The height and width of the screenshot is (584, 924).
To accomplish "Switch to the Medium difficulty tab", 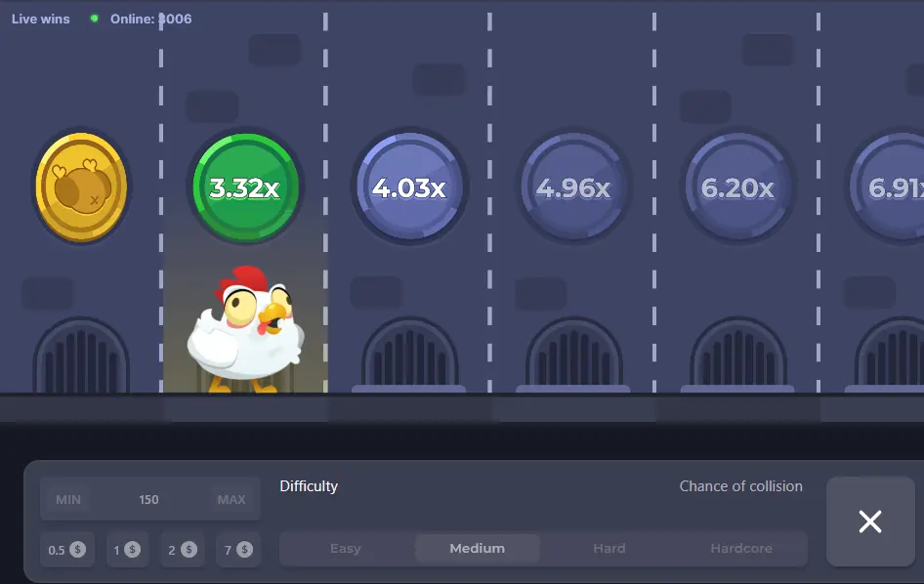I will (477, 549).
